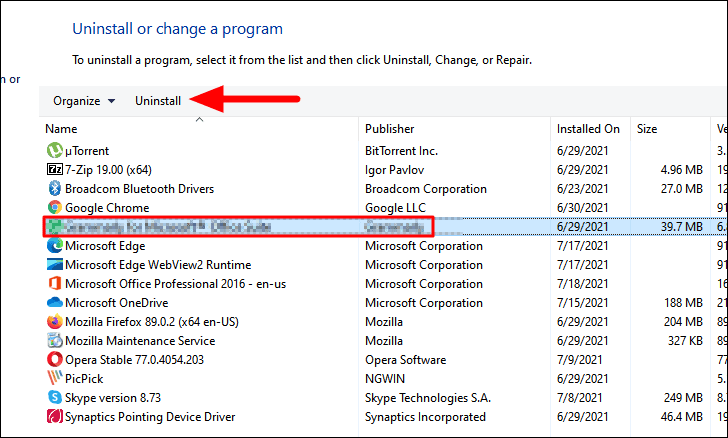Click the Synaptics Pointing Device icon

tap(55, 417)
